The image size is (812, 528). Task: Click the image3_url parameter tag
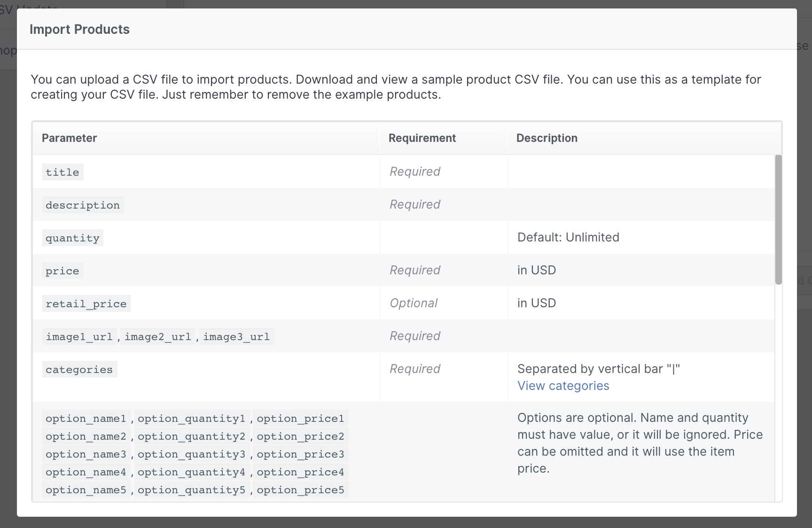[236, 337]
